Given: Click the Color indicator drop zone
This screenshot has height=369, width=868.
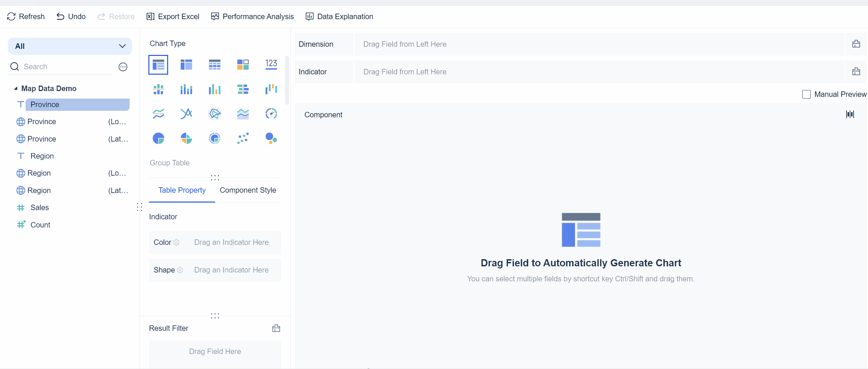Looking at the screenshot, I should point(231,242).
